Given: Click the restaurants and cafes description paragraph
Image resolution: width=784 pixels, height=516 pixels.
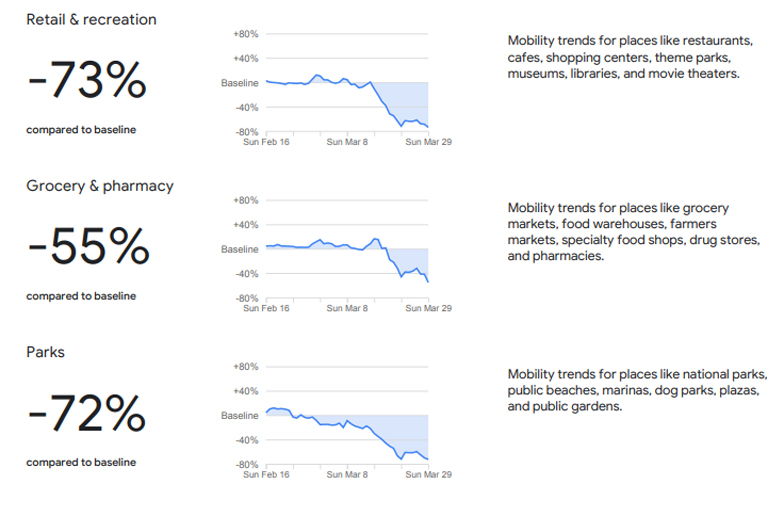Looking at the screenshot, I should click(629, 57).
